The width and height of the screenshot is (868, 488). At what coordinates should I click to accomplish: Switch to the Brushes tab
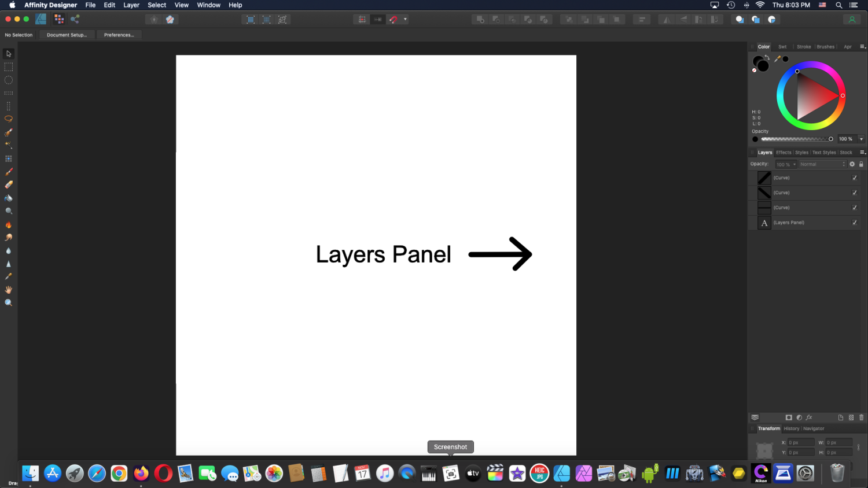point(826,47)
